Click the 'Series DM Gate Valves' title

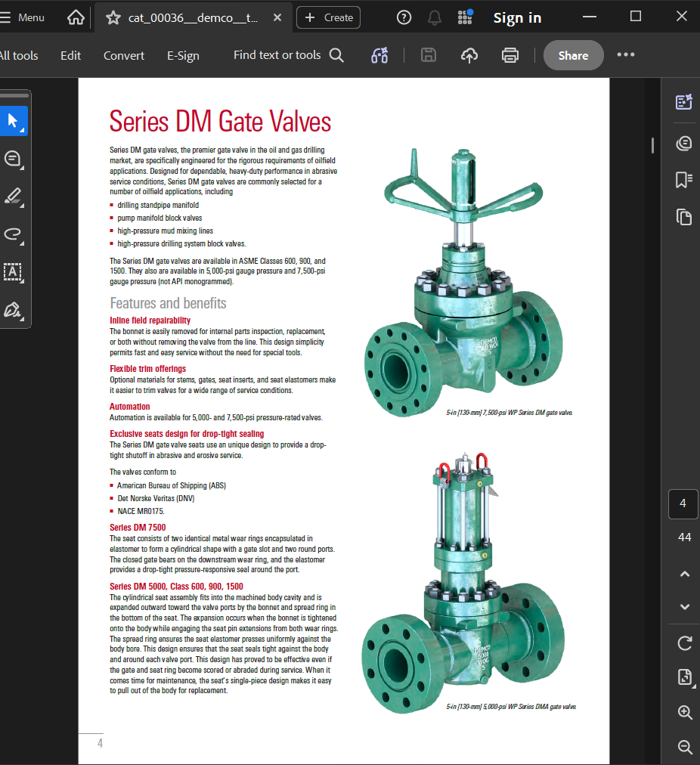click(220, 121)
